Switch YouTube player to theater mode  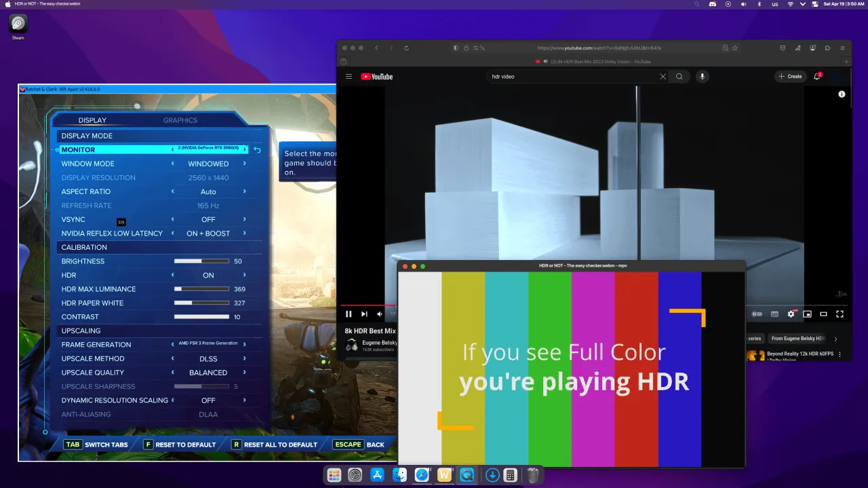pos(823,314)
